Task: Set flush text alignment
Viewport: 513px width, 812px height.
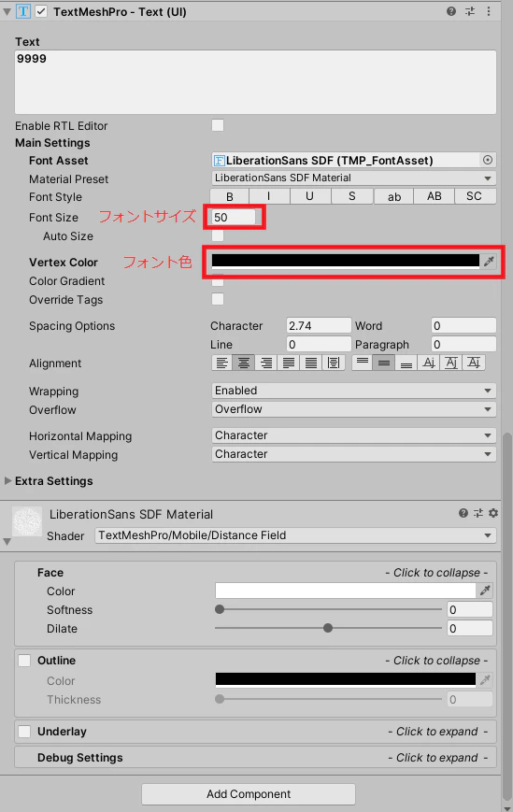Action: click(310, 363)
